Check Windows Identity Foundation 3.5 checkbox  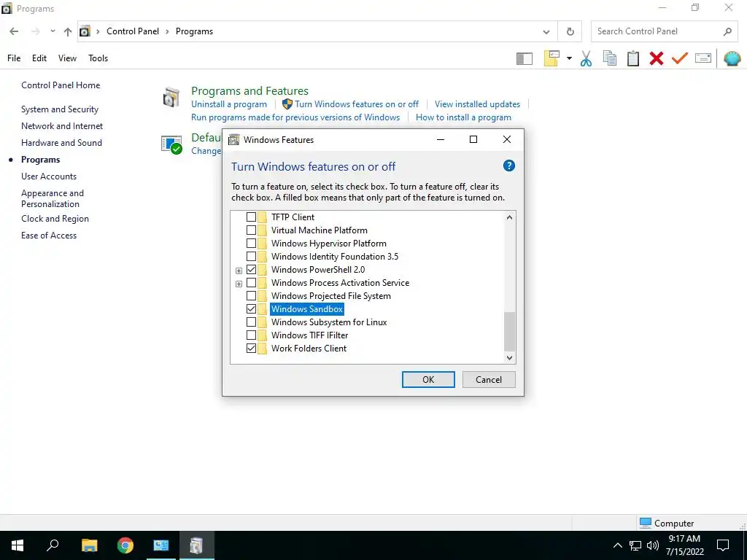click(x=251, y=256)
